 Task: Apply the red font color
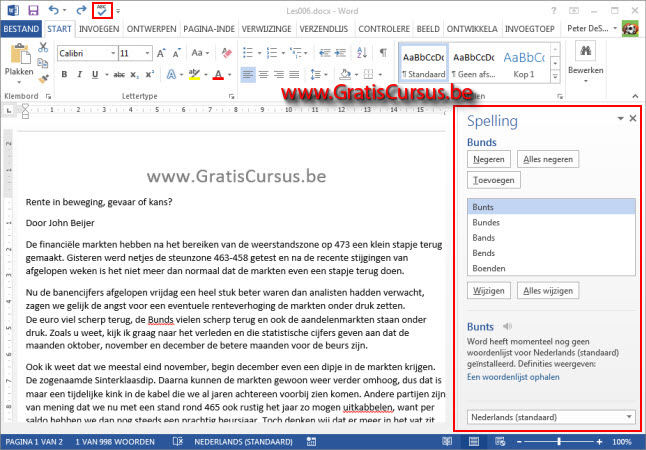[218, 75]
